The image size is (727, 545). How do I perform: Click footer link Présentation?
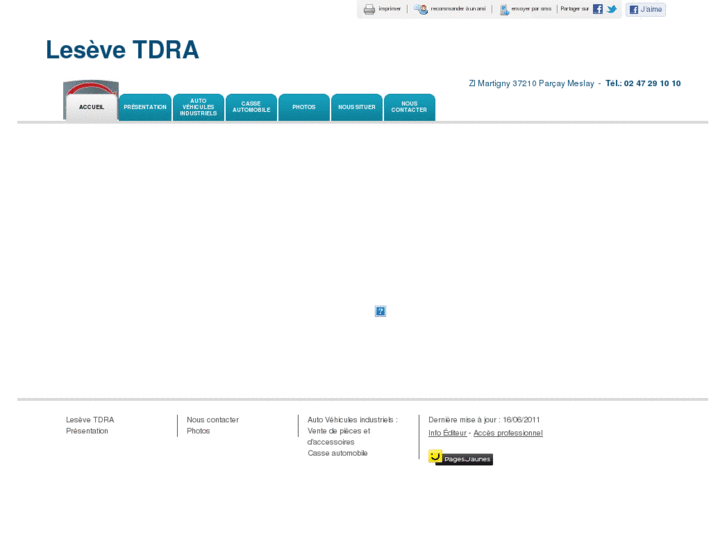(x=87, y=431)
